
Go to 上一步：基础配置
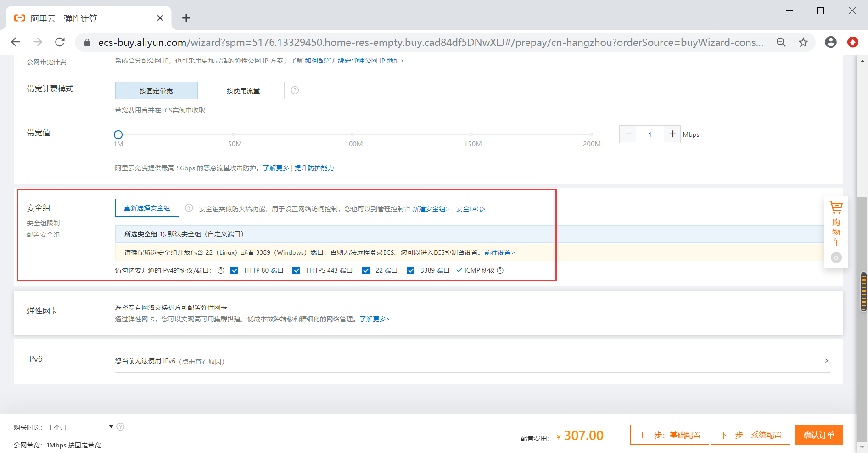pyautogui.click(x=670, y=435)
